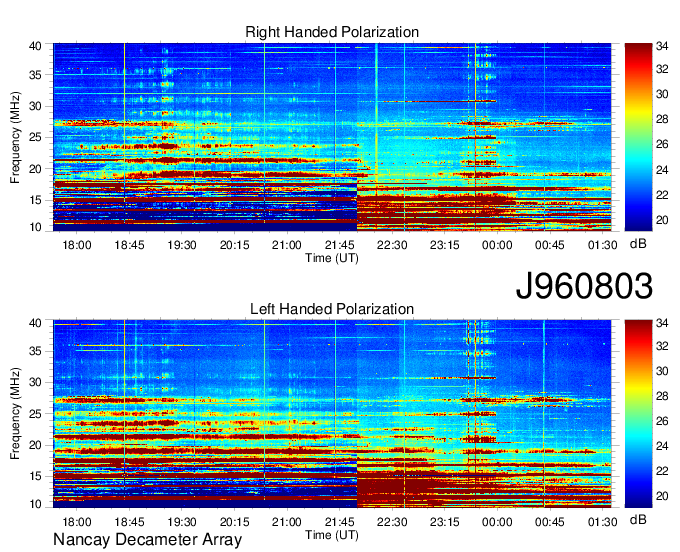This screenshot has width=680, height=552.
Task: Click the 25 MHz tick of Left Handed plot
Action: coord(35,414)
